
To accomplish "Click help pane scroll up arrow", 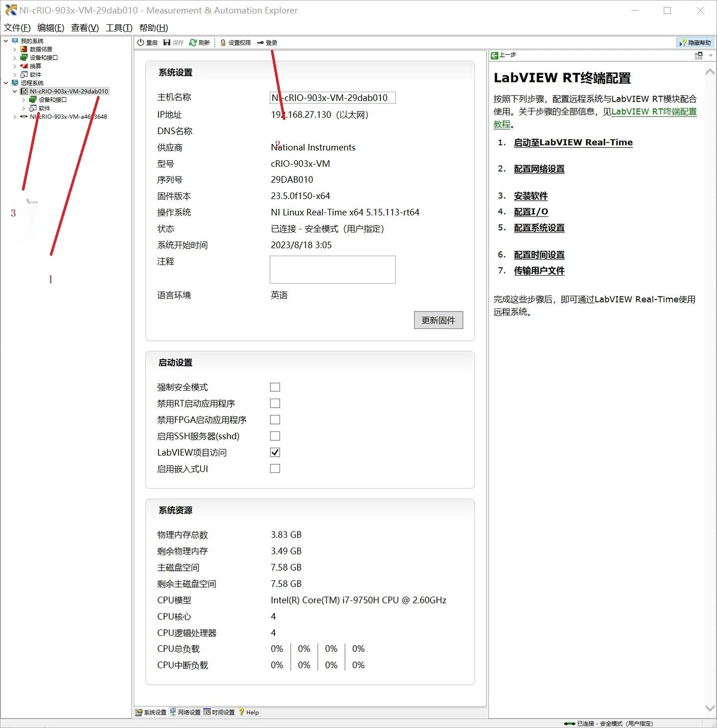I will point(710,72).
